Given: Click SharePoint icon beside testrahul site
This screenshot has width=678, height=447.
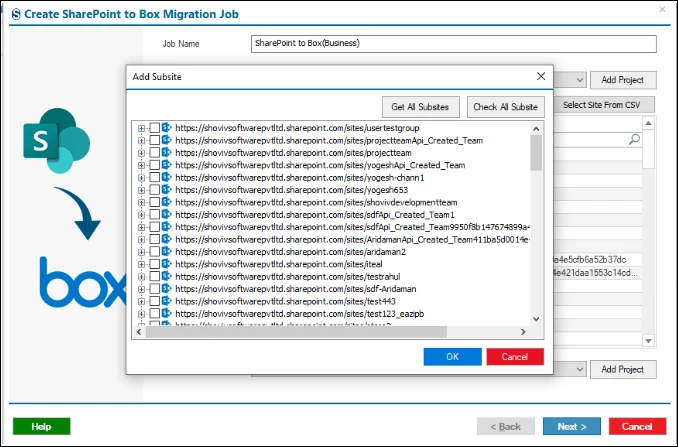Looking at the screenshot, I should (x=166, y=276).
